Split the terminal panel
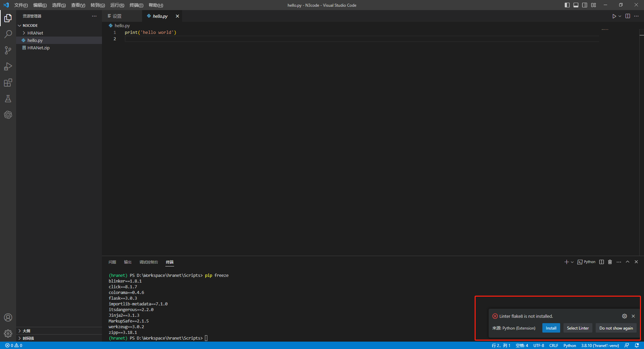Screen dimensions: 644x349 tap(602, 262)
